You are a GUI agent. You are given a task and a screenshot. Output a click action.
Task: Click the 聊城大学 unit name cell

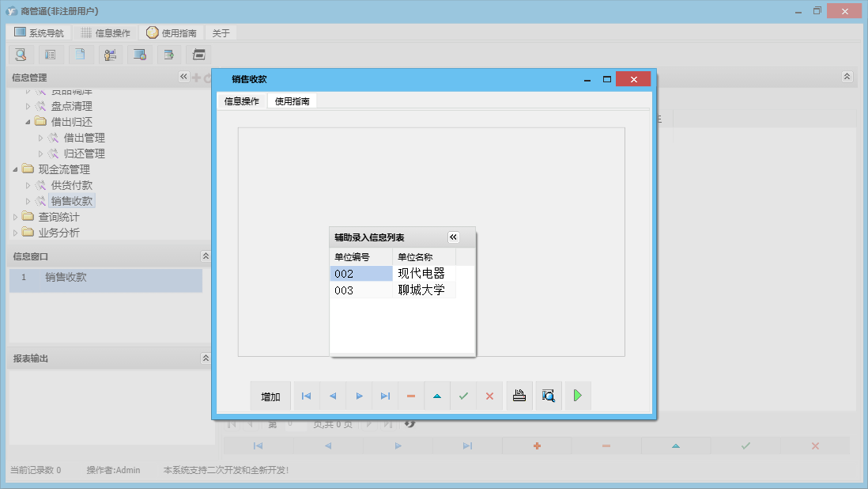pos(424,290)
